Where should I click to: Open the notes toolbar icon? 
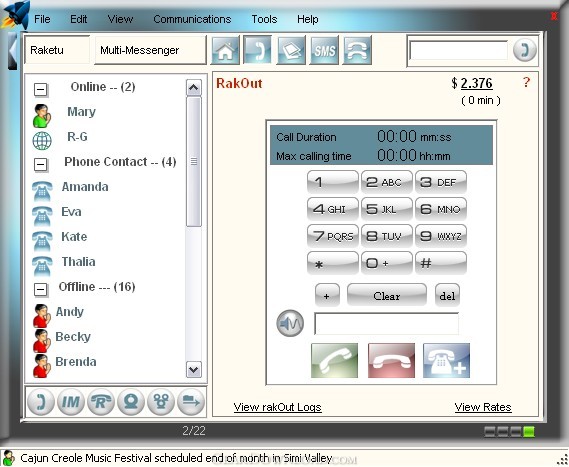(291, 50)
